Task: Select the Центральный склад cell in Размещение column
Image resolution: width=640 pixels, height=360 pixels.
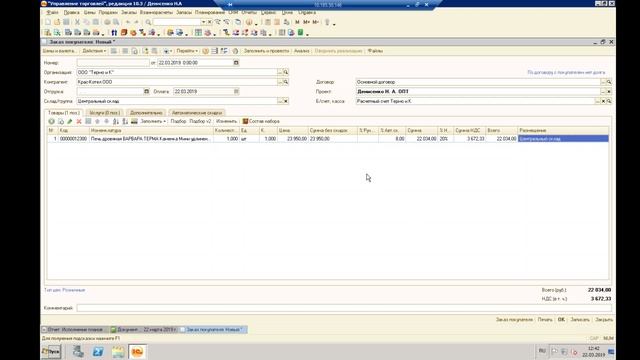Action: (x=563, y=139)
